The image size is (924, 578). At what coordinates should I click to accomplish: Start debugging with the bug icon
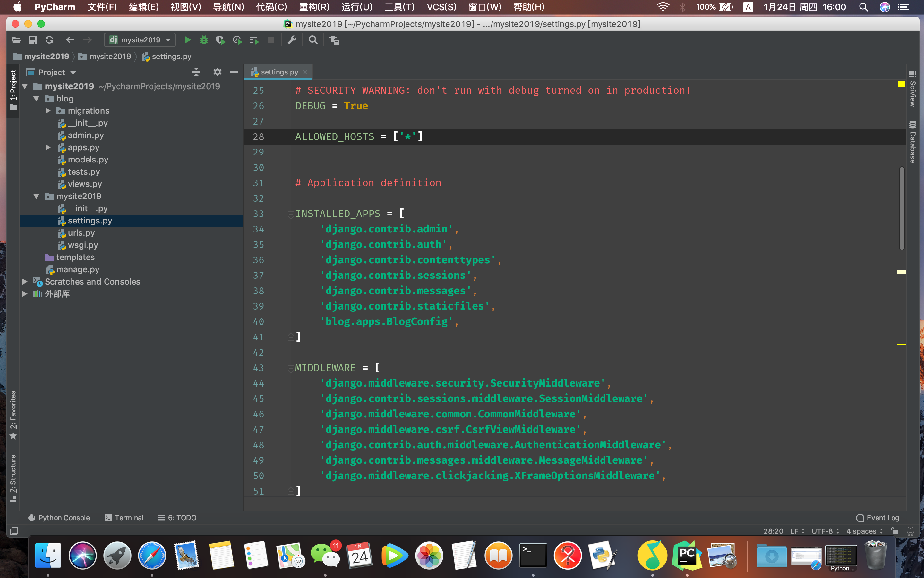click(x=204, y=40)
